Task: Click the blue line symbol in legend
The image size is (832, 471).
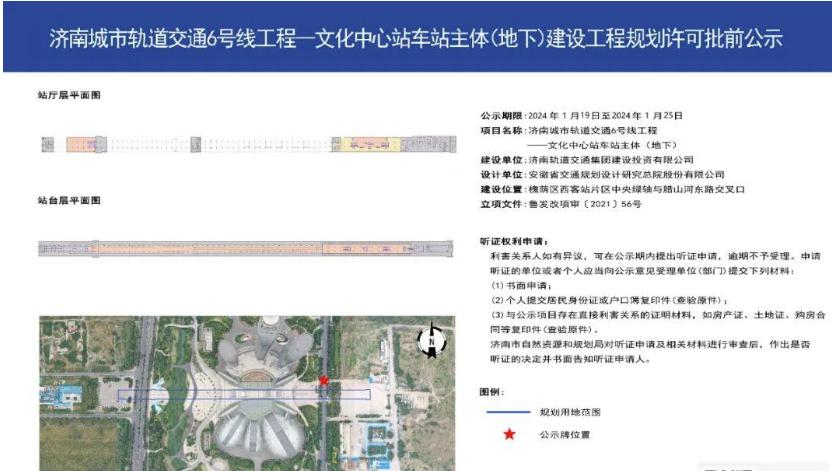Action: (x=509, y=412)
